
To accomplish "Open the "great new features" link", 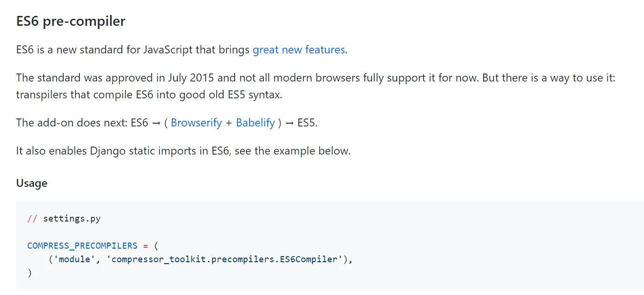I will (x=299, y=50).
